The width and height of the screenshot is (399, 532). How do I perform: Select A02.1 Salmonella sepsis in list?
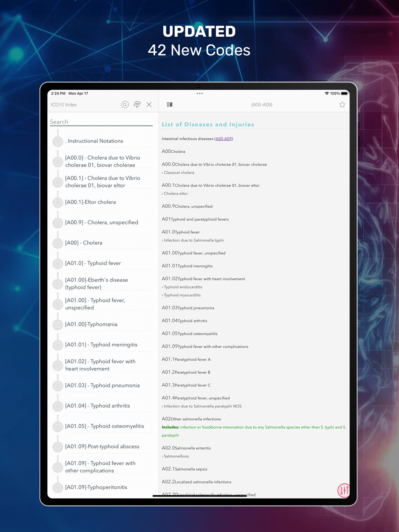pos(184,469)
